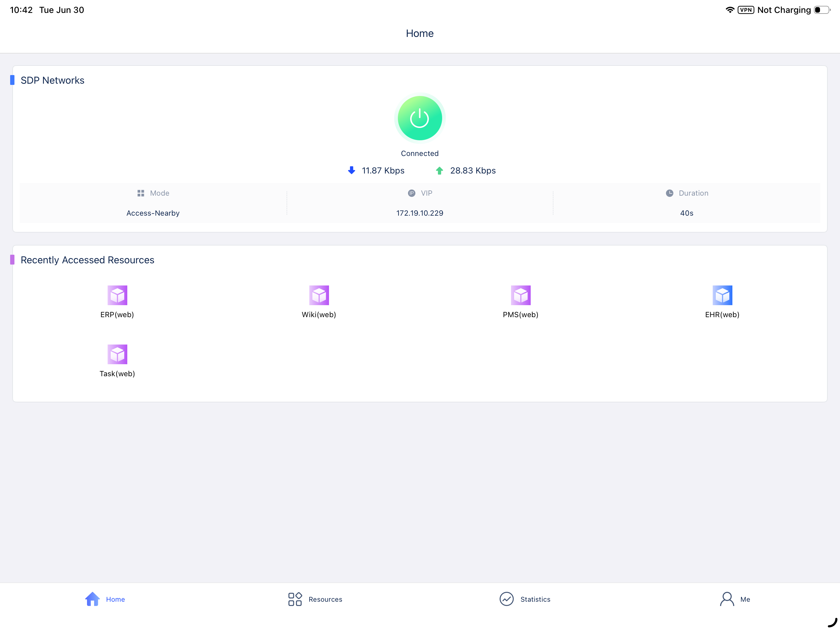Click the battery indicator icon
Viewport: 840px width, 630px height.
[x=822, y=10]
